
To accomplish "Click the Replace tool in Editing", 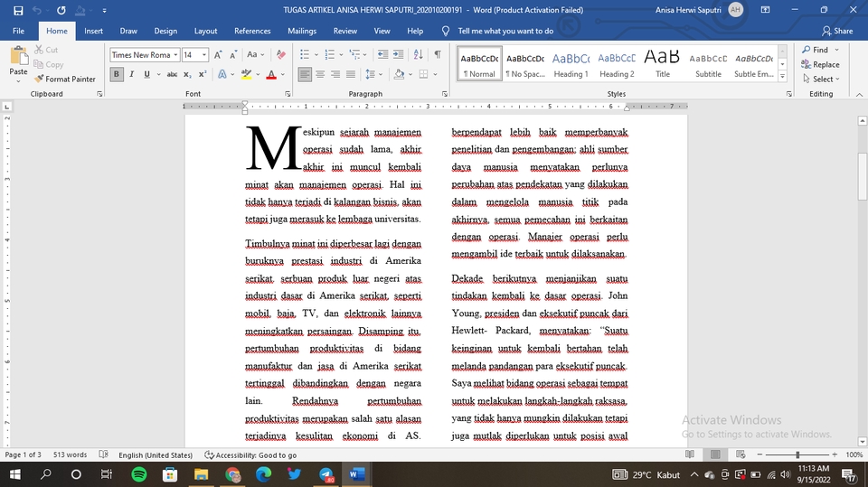I will [819, 65].
